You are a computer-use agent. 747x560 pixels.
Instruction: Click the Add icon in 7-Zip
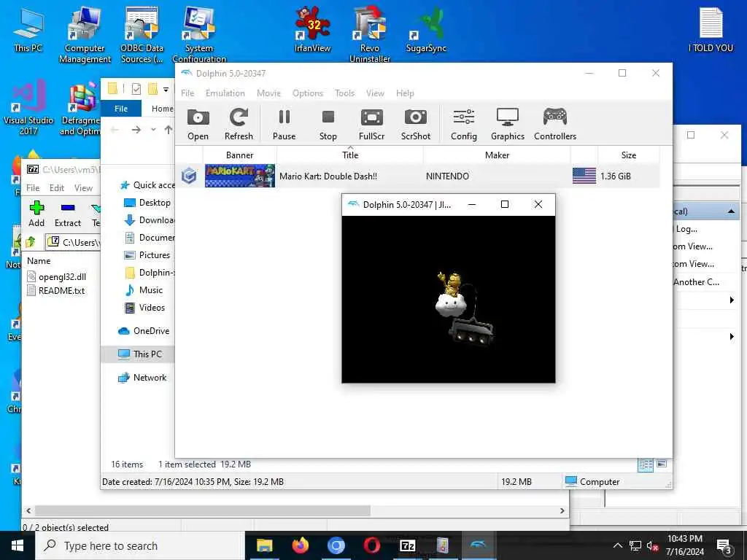click(36, 214)
